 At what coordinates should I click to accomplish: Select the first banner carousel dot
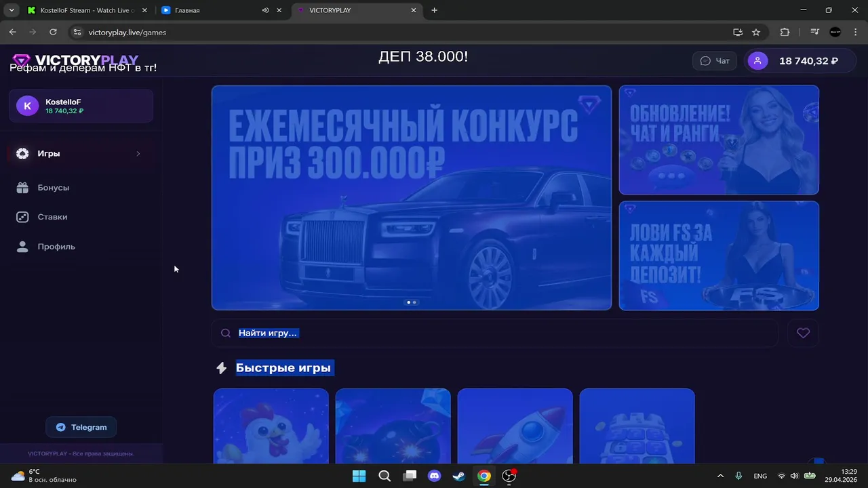[x=408, y=302]
